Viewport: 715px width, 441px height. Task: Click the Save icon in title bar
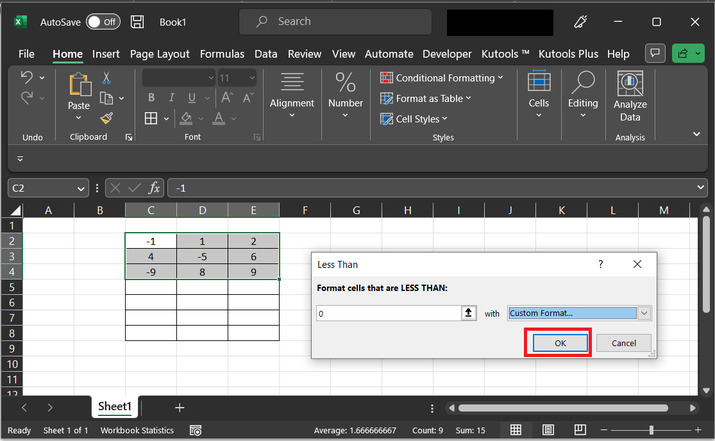[x=139, y=21]
